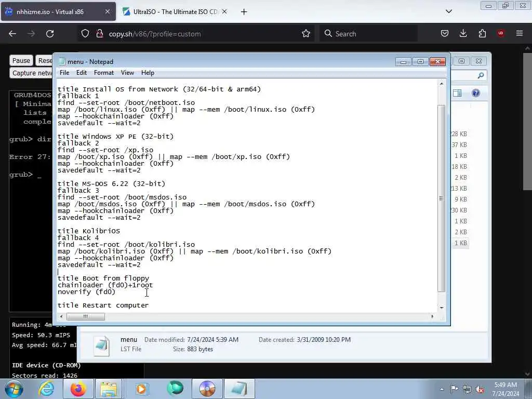The height and width of the screenshot is (399, 532).
Task: Open the tracking protection shield icon
Action: (x=85, y=34)
